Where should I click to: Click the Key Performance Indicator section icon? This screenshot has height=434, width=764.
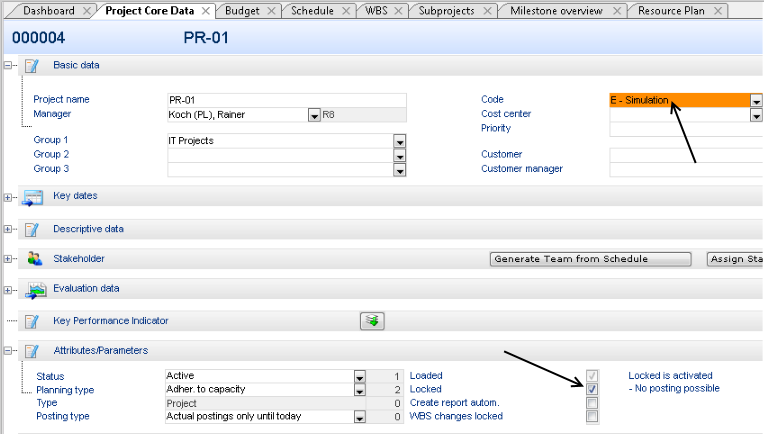(32, 321)
